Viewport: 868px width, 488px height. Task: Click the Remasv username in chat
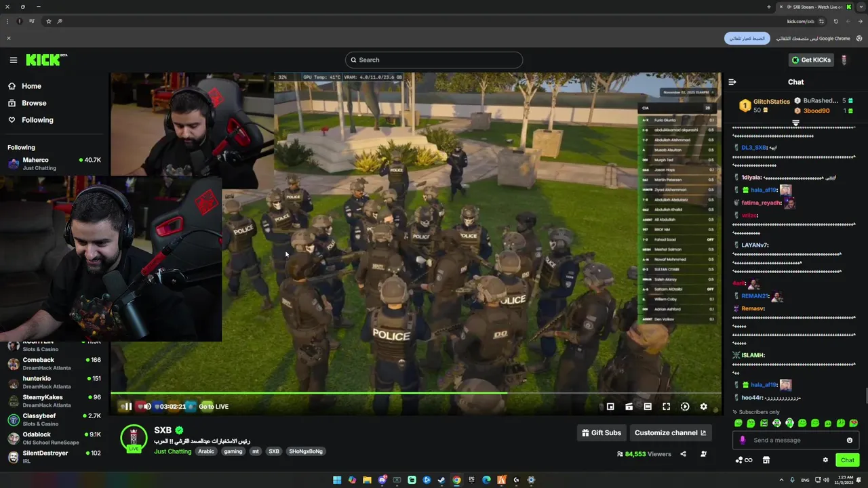point(753,308)
